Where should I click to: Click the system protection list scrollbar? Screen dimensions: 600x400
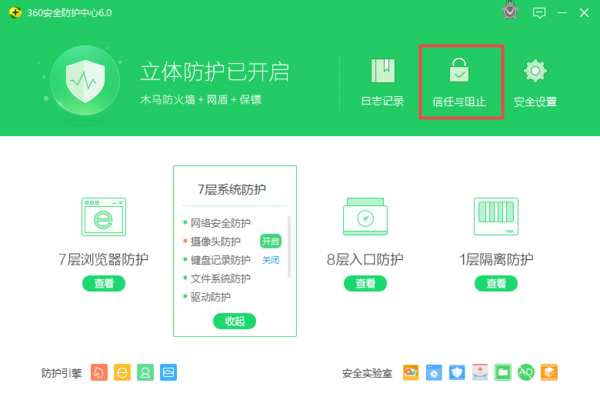click(x=289, y=247)
